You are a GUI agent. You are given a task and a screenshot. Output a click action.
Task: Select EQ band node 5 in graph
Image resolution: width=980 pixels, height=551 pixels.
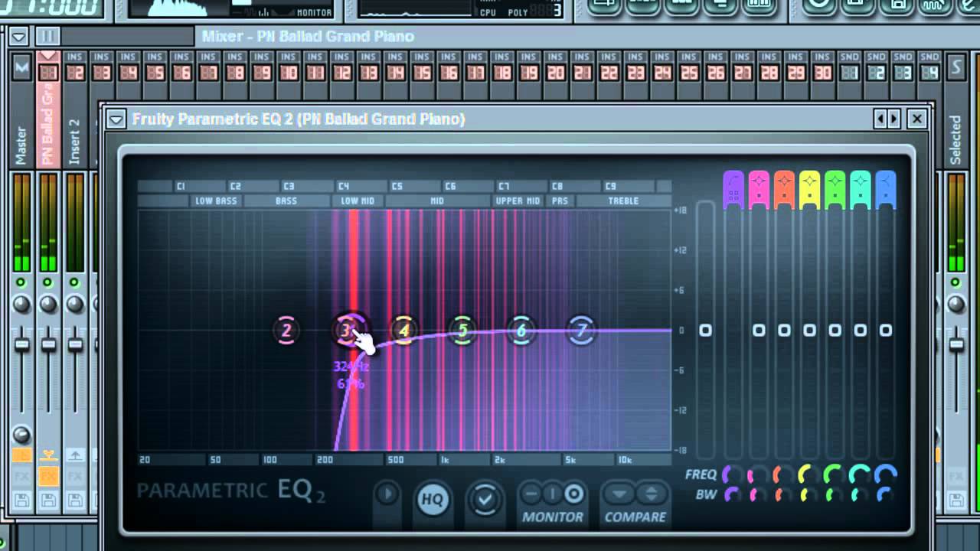coord(462,331)
